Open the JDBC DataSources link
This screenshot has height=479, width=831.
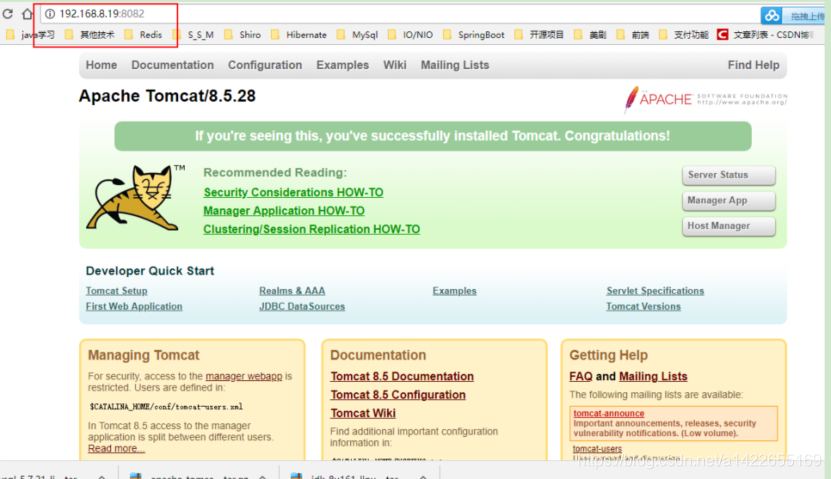(302, 306)
